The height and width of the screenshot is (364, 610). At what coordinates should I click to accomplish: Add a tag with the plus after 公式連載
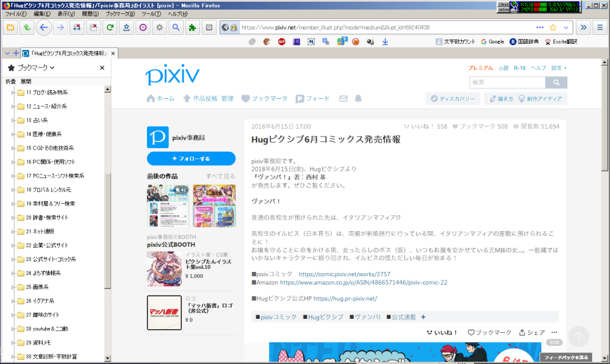(423, 317)
